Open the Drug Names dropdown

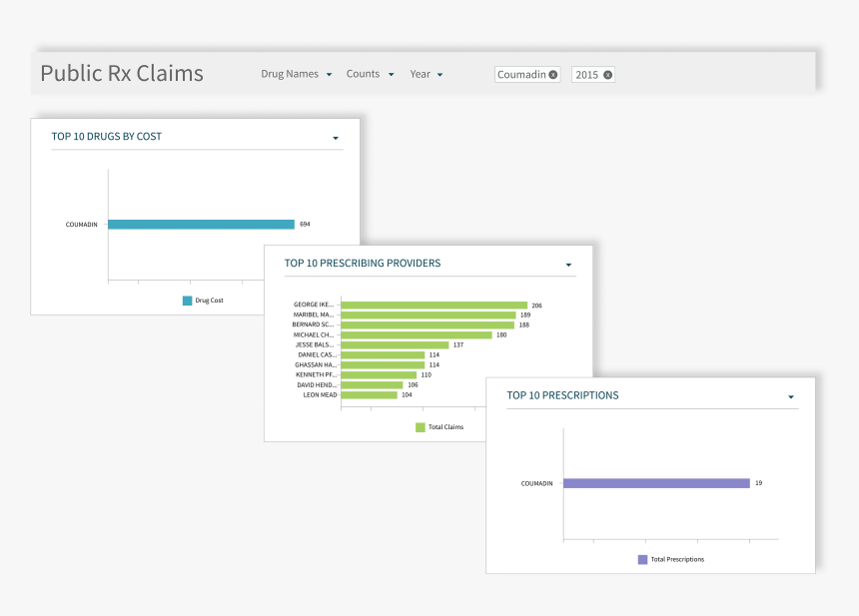coord(296,74)
